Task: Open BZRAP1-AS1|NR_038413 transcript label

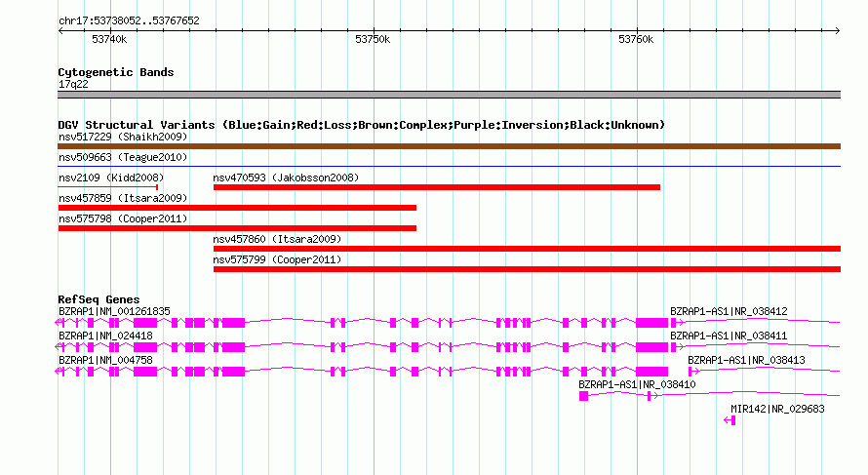Action: click(x=746, y=361)
